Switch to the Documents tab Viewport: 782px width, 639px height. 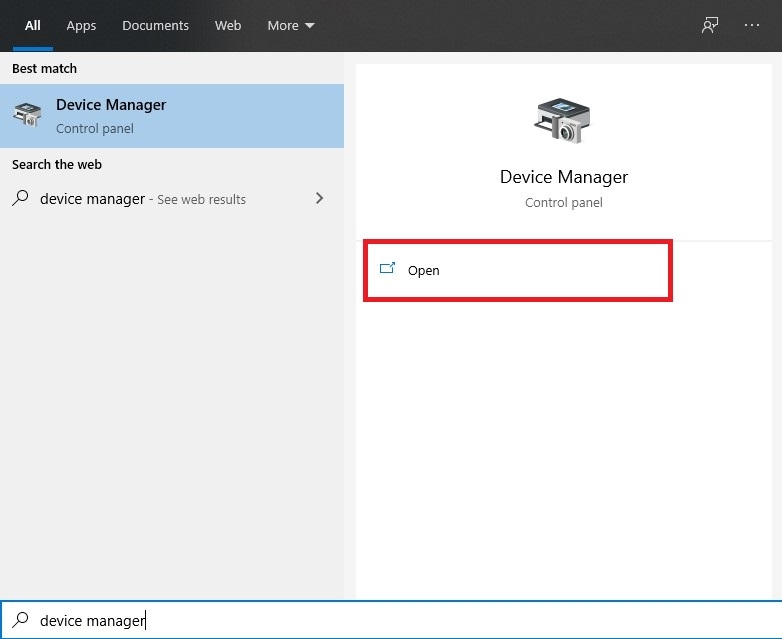point(156,25)
